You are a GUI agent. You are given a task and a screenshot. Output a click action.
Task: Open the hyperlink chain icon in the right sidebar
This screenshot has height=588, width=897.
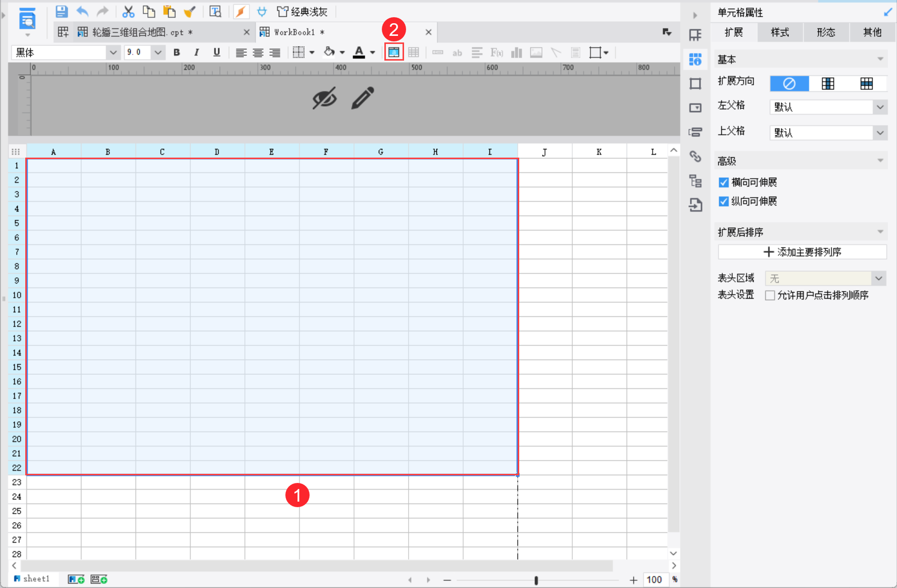pos(695,157)
